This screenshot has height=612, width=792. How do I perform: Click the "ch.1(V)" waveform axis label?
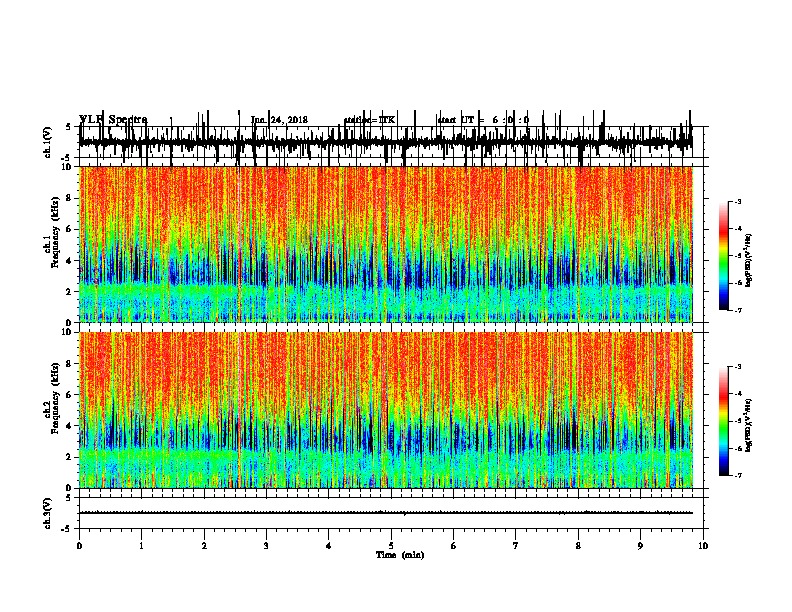click(x=48, y=142)
